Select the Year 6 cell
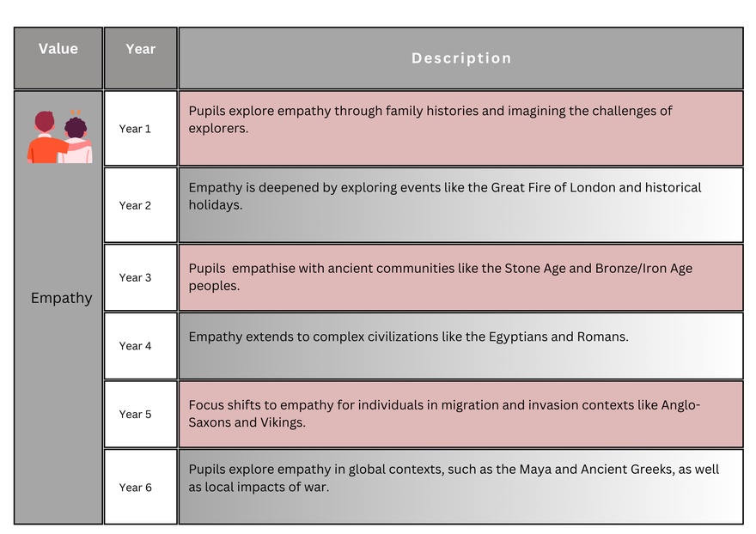Image resolution: width=756 pixels, height=534 pixels. tap(135, 487)
